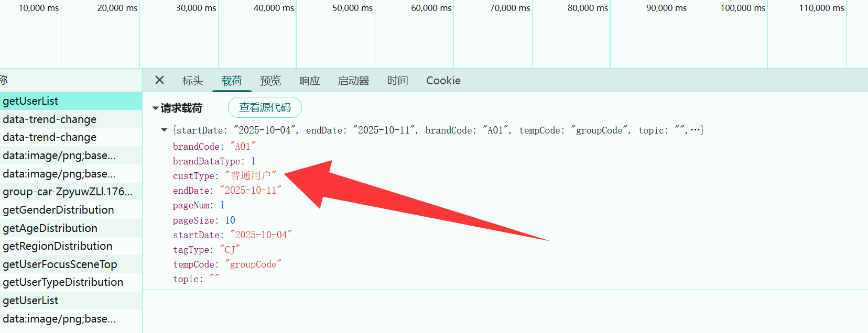The height and width of the screenshot is (333, 868).
Task: Select the group-car-ZpyuwZLI request
Action: (67, 192)
